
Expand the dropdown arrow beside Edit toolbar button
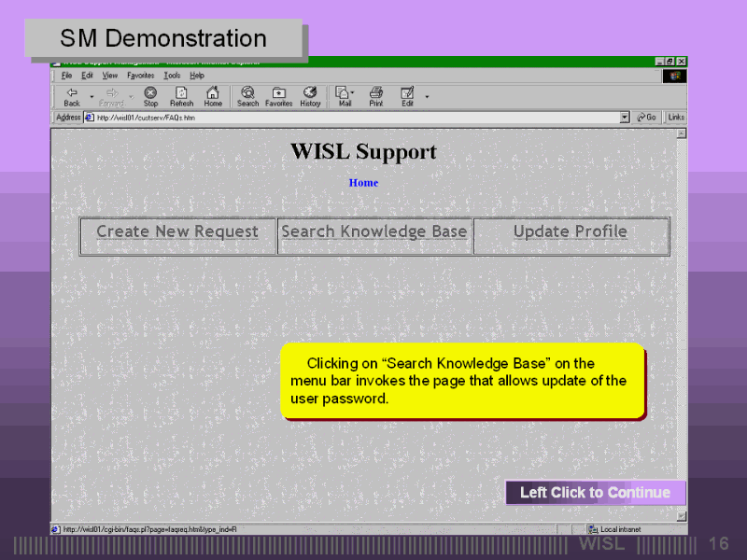pos(427,95)
